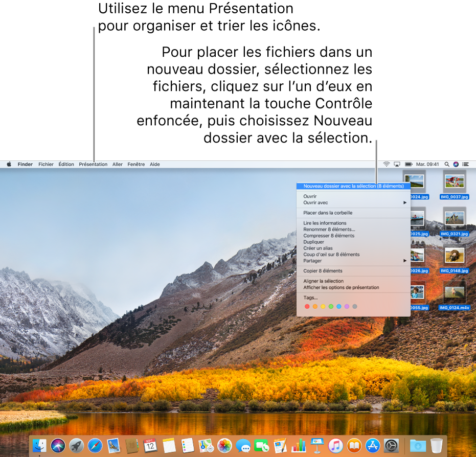Choose Coup d'œil sur 8 éléments

pyautogui.click(x=353, y=254)
